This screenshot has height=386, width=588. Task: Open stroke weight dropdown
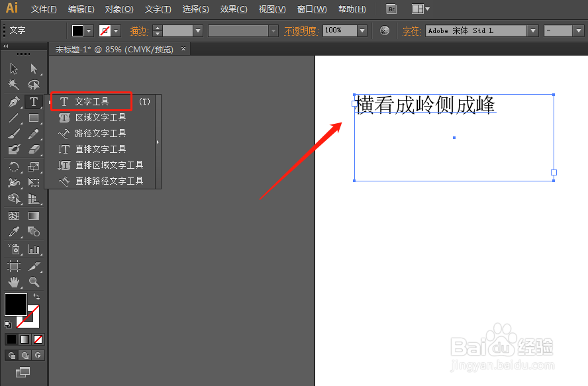(x=198, y=30)
